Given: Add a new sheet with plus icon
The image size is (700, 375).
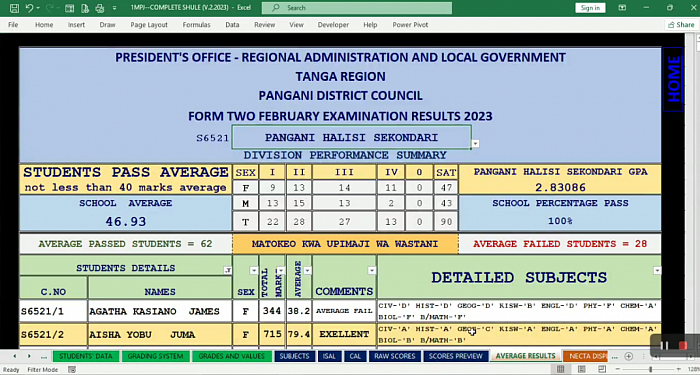Looking at the screenshot, I should coord(629,356).
